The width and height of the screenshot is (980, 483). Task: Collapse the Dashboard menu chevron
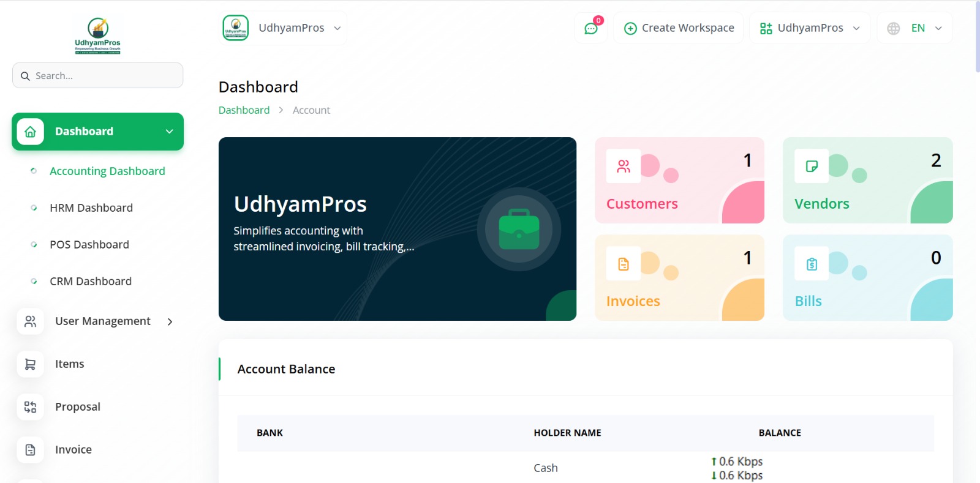(x=170, y=132)
